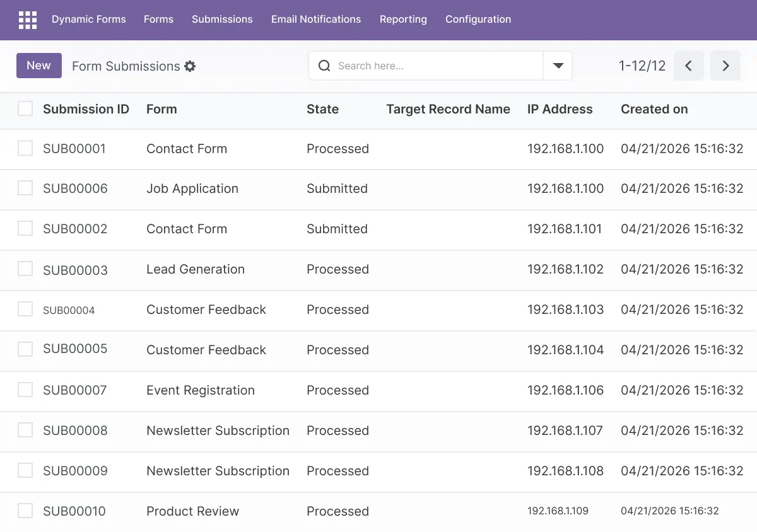Open the Configuration menu
Image resolution: width=757 pixels, height=532 pixels.
478,20
